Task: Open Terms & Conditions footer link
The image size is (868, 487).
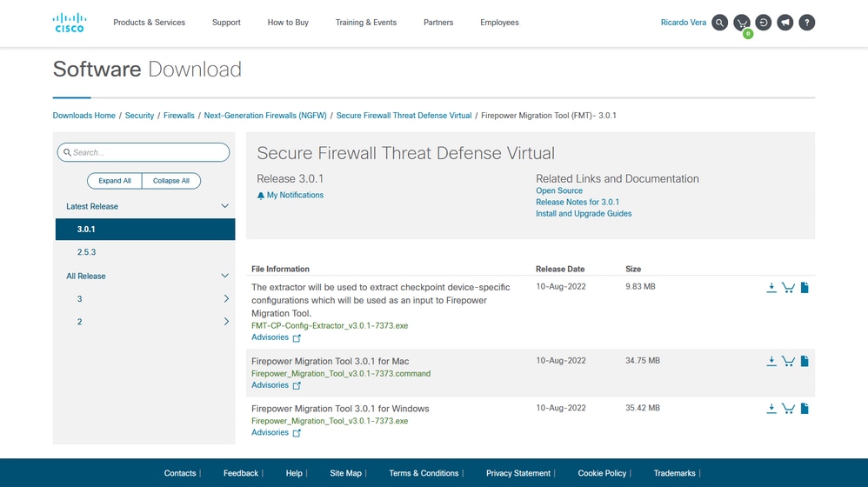Action: [x=424, y=473]
